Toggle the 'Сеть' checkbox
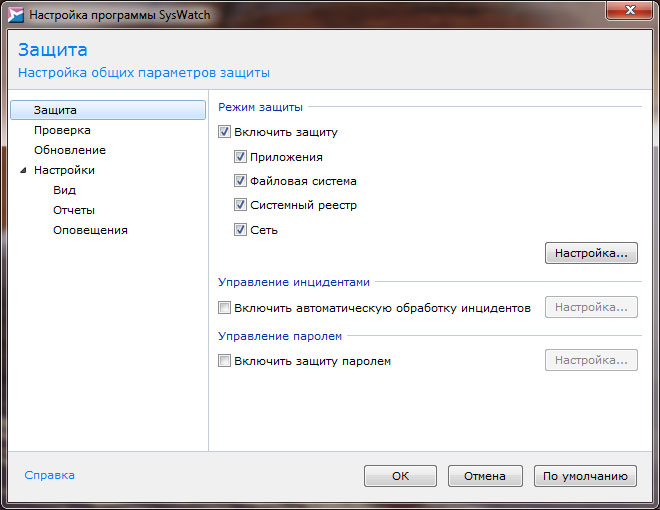The width and height of the screenshot is (660, 510). tap(240, 230)
